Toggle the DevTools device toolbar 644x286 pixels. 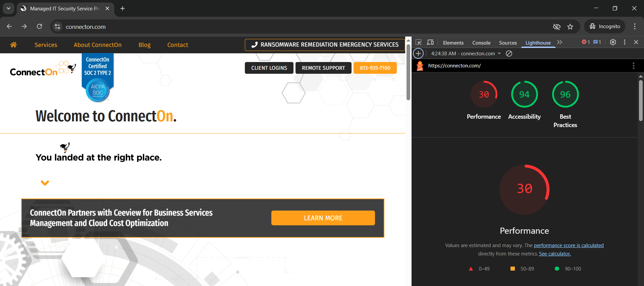click(430, 42)
